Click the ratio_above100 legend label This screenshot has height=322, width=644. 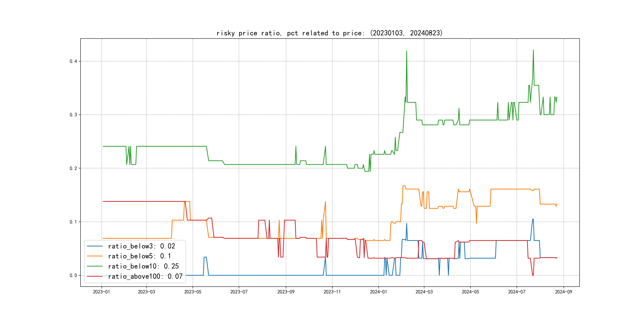[x=145, y=276]
